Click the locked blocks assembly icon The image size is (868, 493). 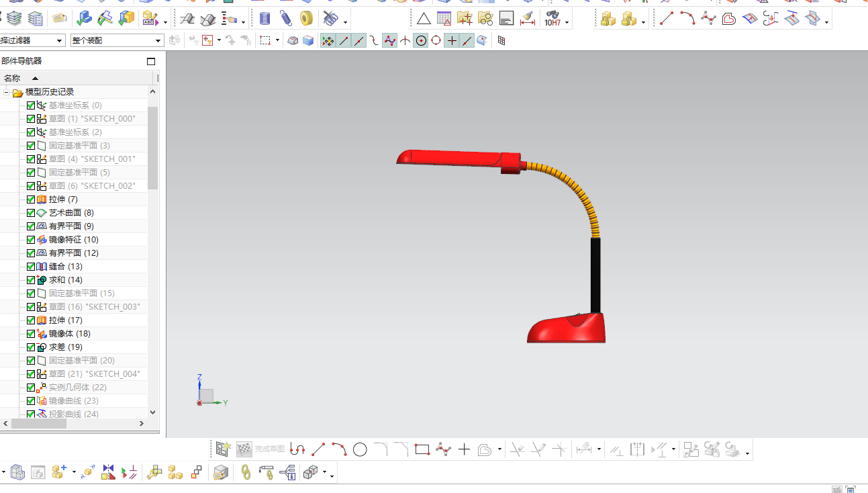tap(608, 19)
